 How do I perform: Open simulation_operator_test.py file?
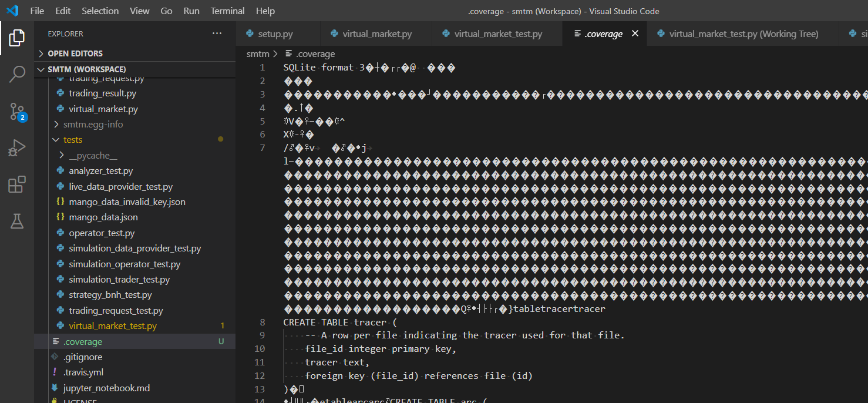click(x=135, y=264)
